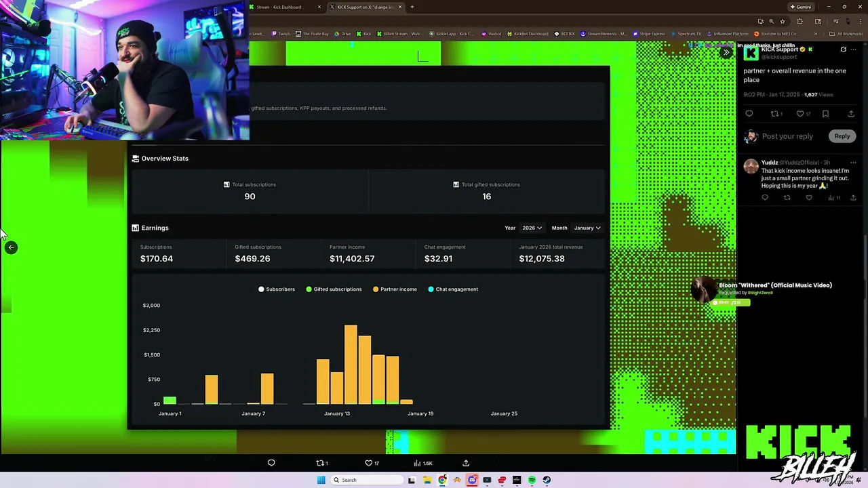Go back using the green arrow button
The height and width of the screenshot is (488, 868).
click(x=11, y=247)
